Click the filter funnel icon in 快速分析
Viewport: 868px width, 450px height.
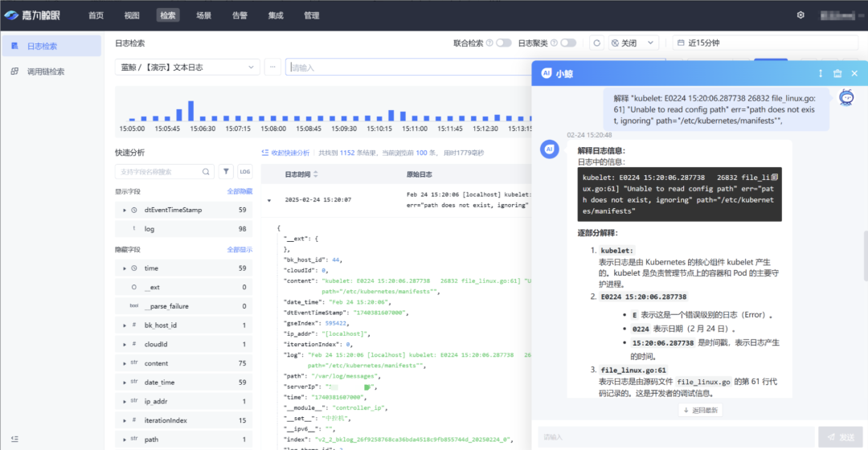(x=226, y=172)
